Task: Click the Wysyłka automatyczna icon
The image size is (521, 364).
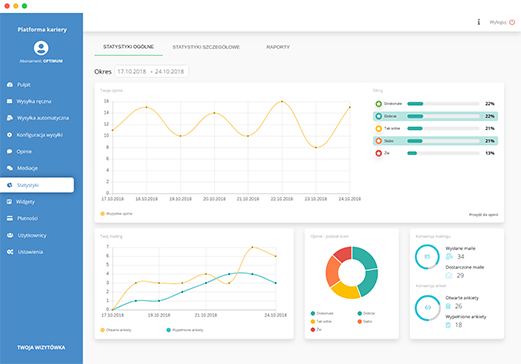Action: click(10, 118)
